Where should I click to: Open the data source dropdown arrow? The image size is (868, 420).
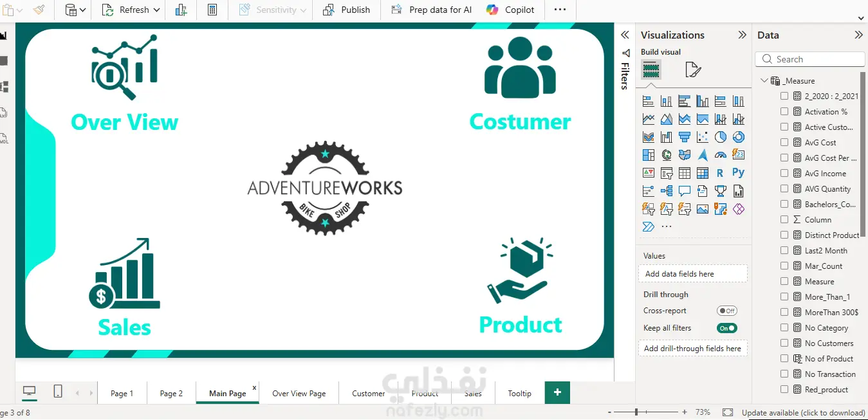pos(82,10)
